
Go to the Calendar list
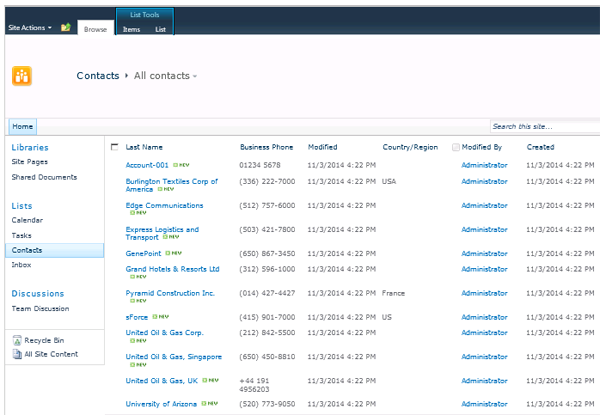click(27, 220)
